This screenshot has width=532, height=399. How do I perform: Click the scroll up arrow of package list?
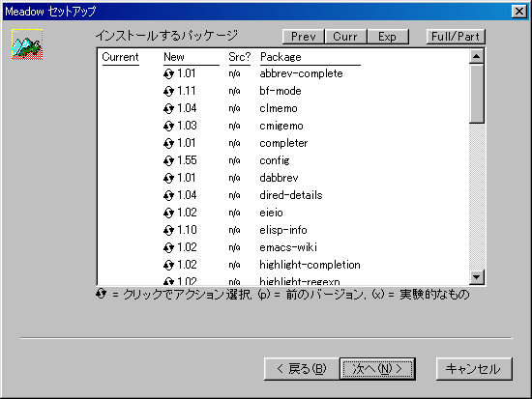point(477,56)
